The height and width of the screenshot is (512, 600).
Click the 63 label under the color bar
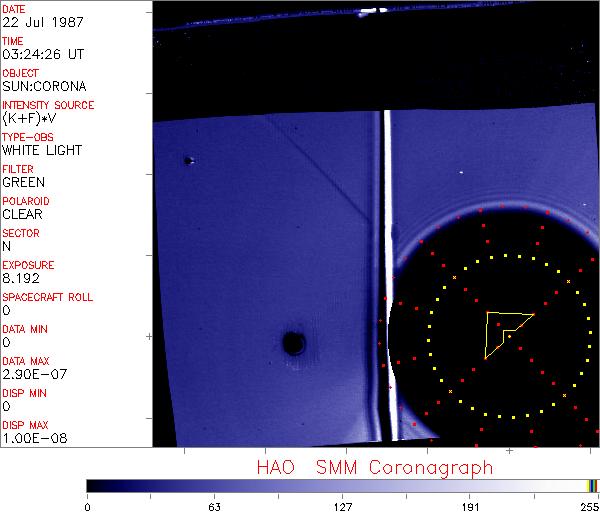(214, 506)
